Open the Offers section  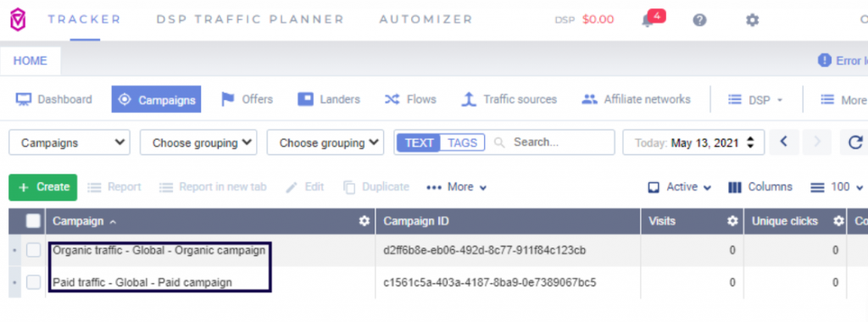coord(247,100)
